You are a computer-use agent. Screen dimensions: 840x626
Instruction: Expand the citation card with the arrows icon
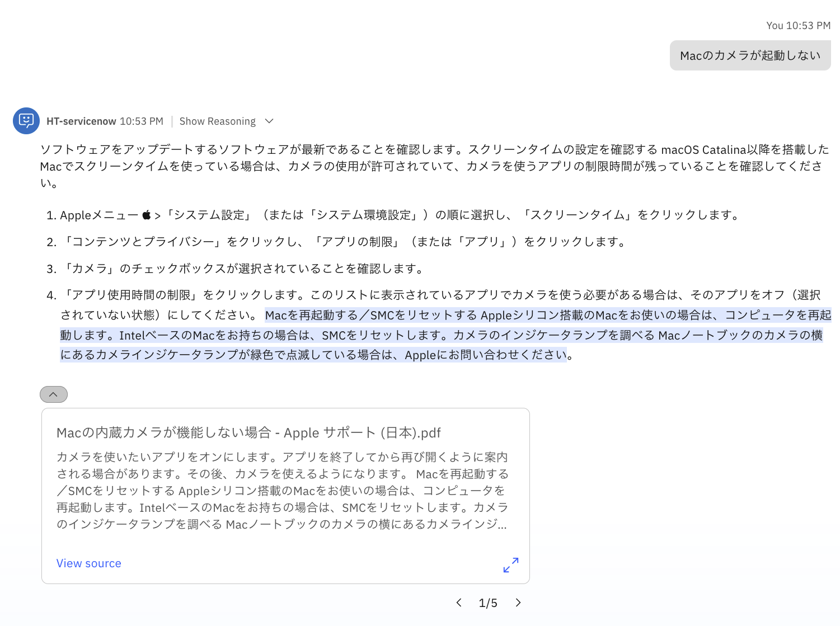click(510, 565)
